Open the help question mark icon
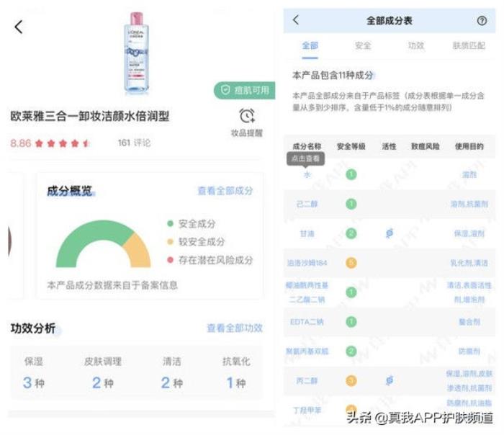Image resolution: width=504 pixels, height=435 pixels. pos(482,21)
